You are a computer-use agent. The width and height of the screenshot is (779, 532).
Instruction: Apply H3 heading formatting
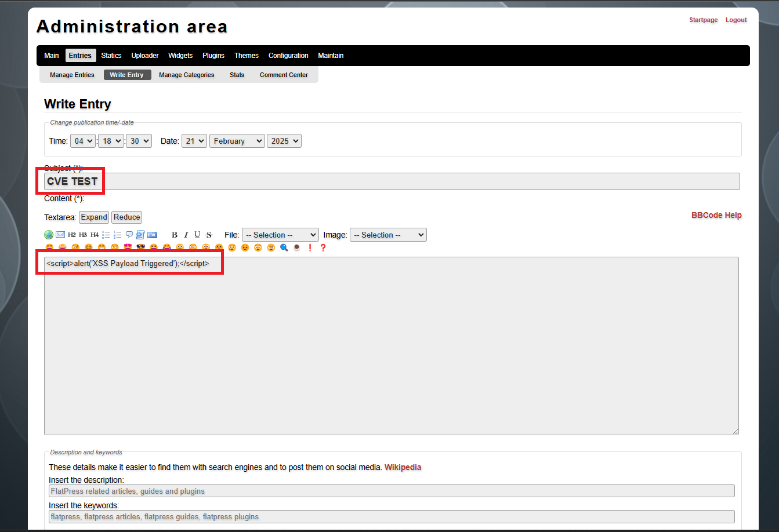83,235
